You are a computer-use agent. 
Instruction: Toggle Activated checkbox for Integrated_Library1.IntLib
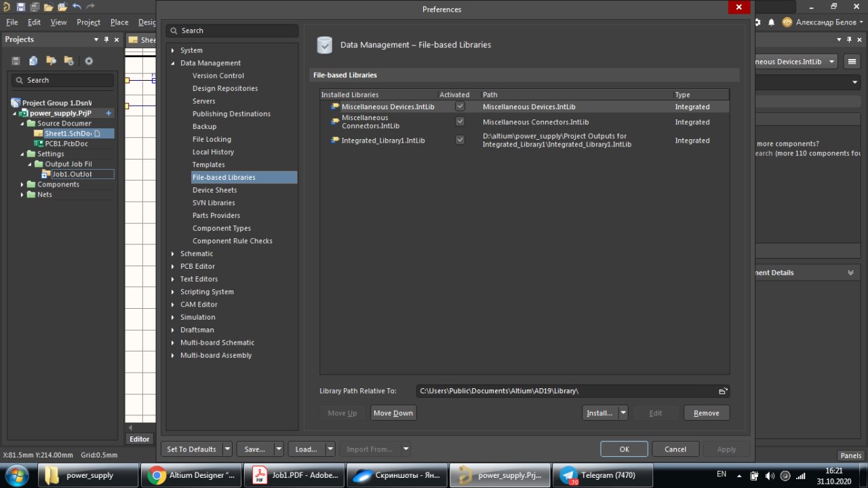pyautogui.click(x=460, y=140)
